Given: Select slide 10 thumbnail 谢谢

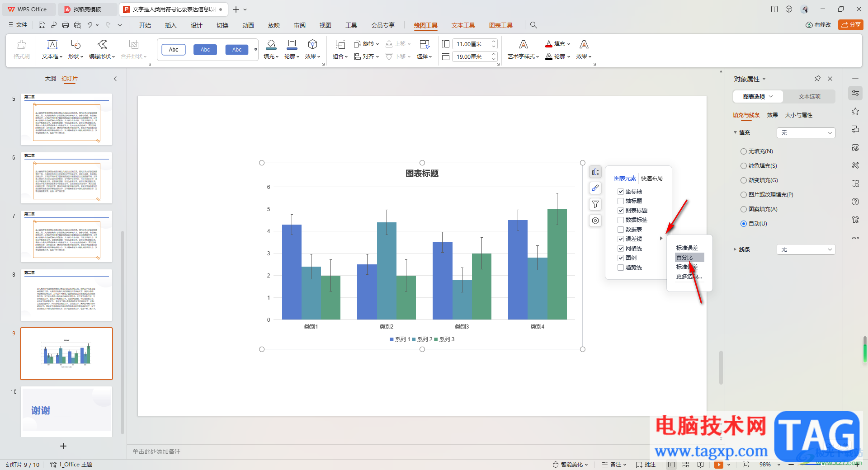Looking at the screenshot, I should click(66, 411).
